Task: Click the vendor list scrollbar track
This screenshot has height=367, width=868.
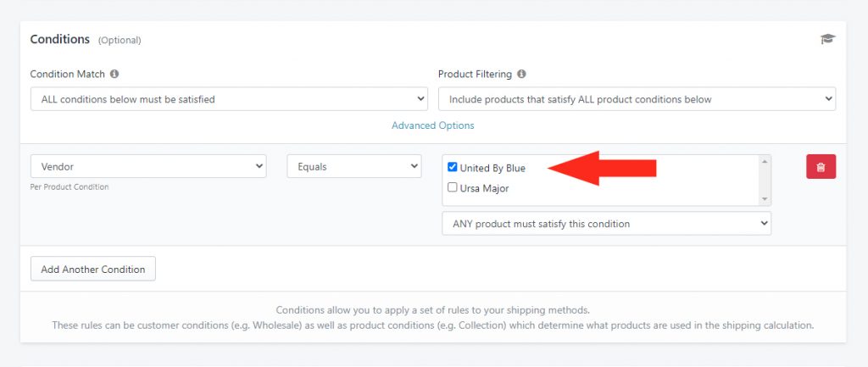Action: point(765,181)
